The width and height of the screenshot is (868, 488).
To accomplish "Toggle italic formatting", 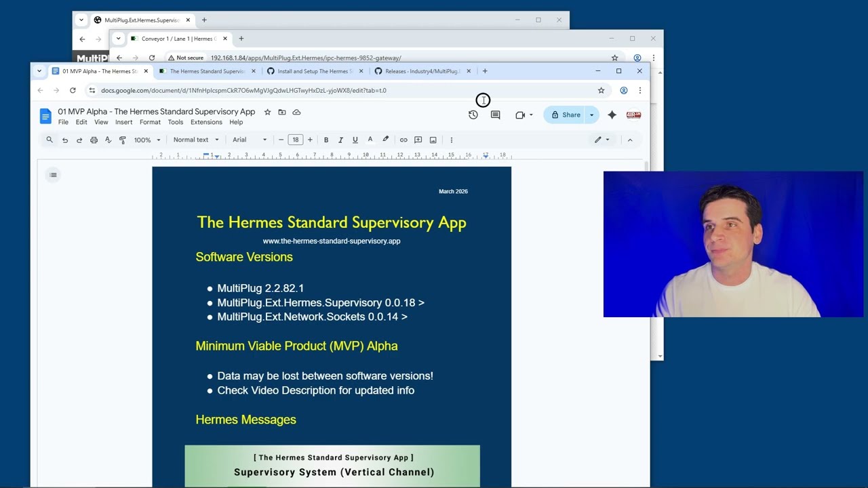I will click(x=340, y=140).
